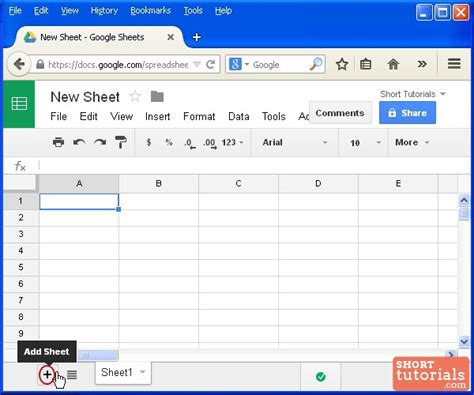
Task: Select column B header
Action: (x=158, y=184)
